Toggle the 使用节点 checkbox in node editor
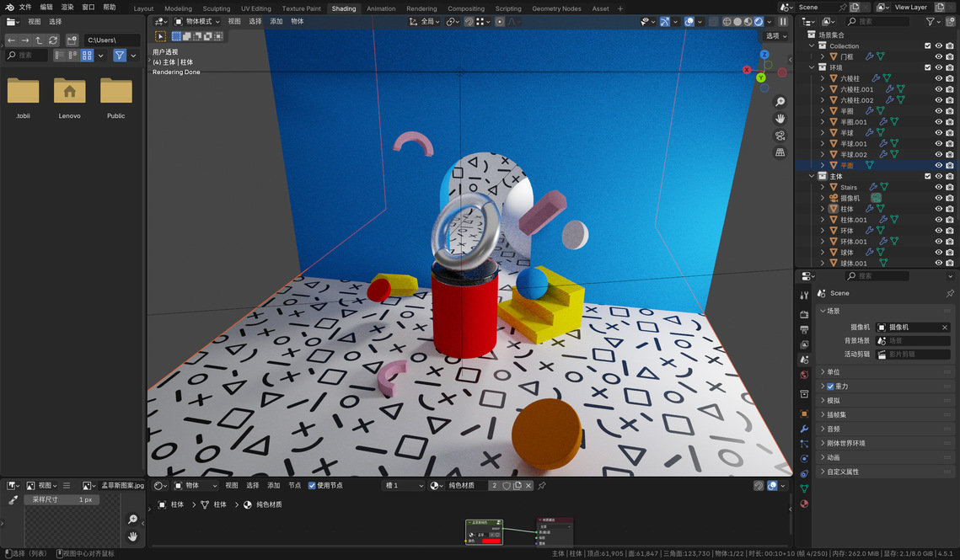 [312, 486]
